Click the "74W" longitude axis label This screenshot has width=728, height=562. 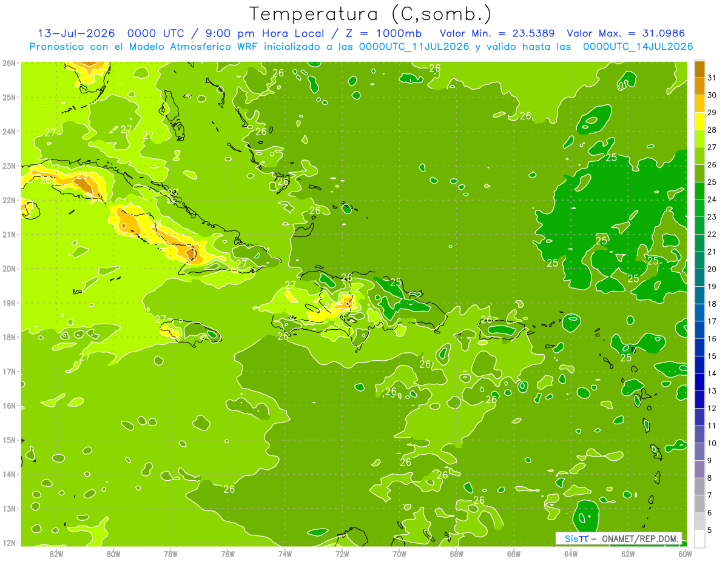(285, 554)
